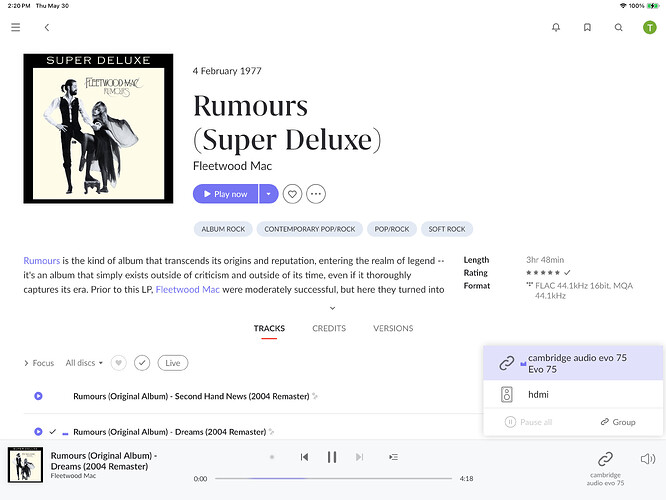Check Wi-Fi indicator in status bar
The width and height of the screenshot is (666, 500).
623,6
